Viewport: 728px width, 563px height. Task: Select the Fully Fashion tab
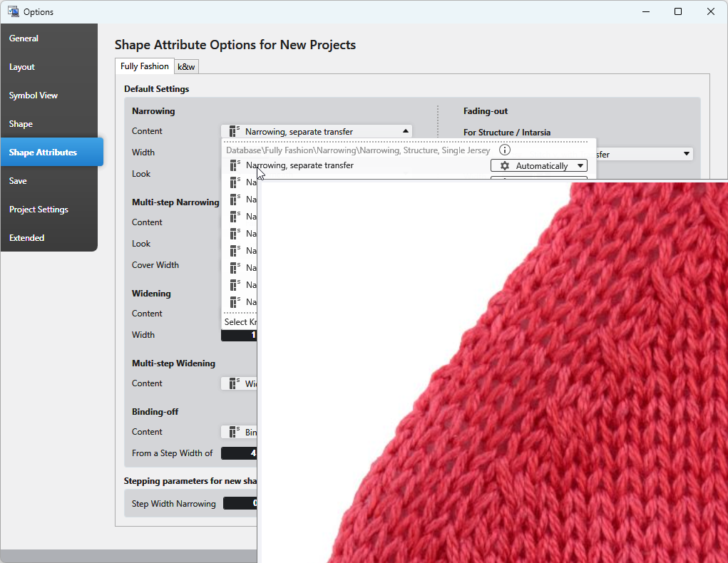(145, 66)
